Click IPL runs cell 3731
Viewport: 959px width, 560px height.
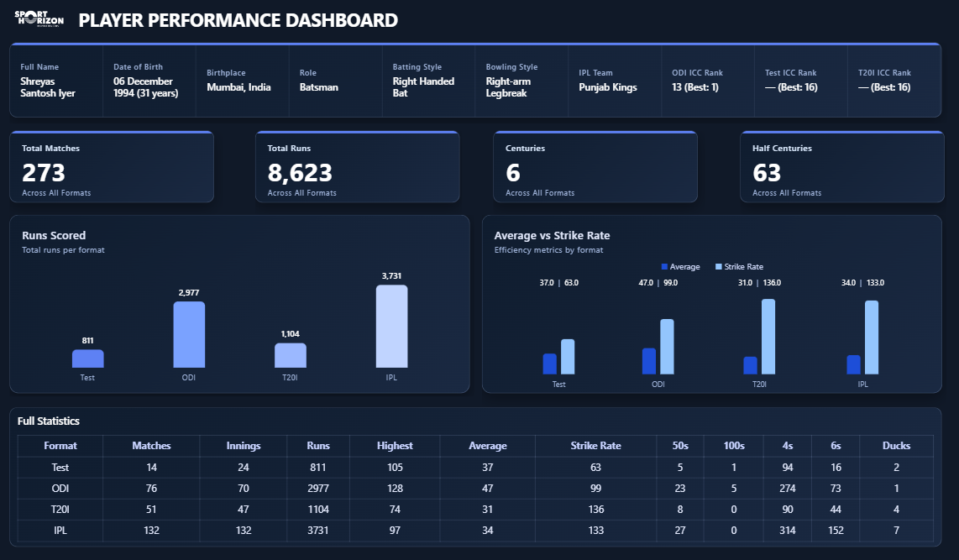coord(318,530)
